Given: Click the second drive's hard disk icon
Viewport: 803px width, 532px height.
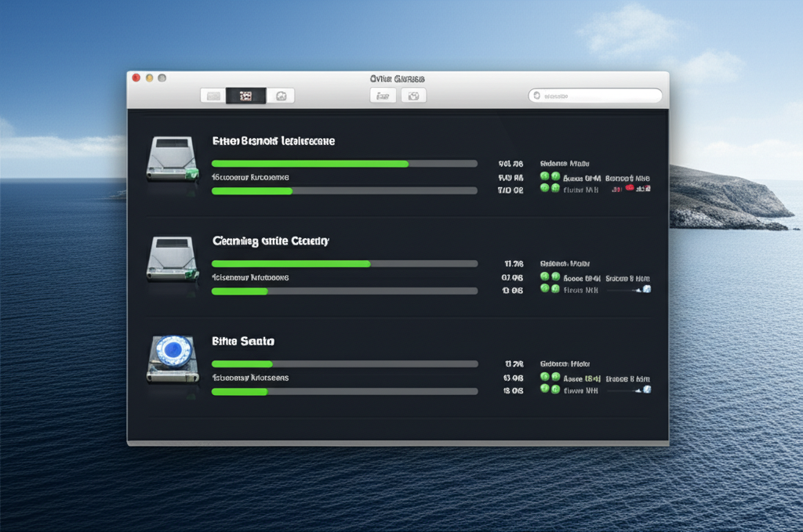Looking at the screenshot, I should pos(172,259).
